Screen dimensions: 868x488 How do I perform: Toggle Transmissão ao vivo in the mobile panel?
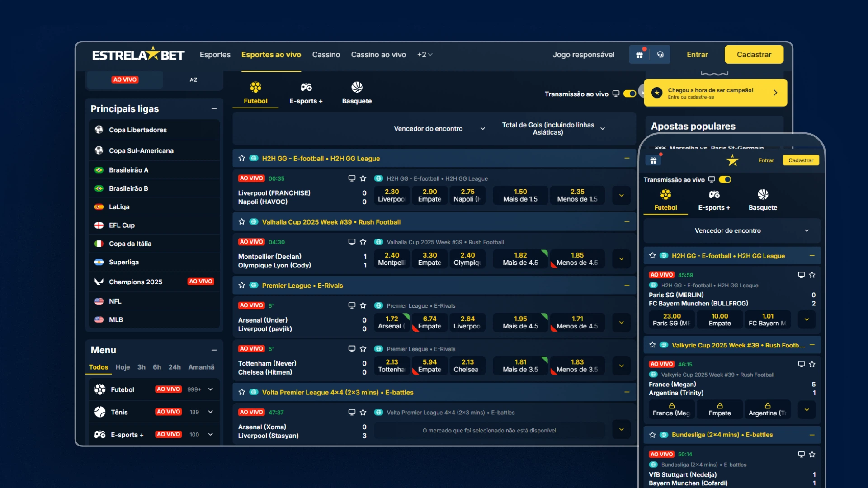click(725, 179)
